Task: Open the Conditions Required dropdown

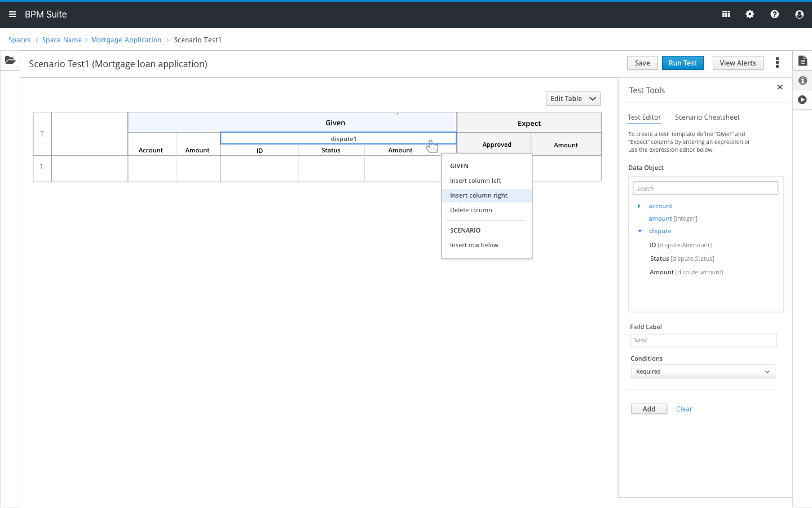Action: tap(703, 371)
